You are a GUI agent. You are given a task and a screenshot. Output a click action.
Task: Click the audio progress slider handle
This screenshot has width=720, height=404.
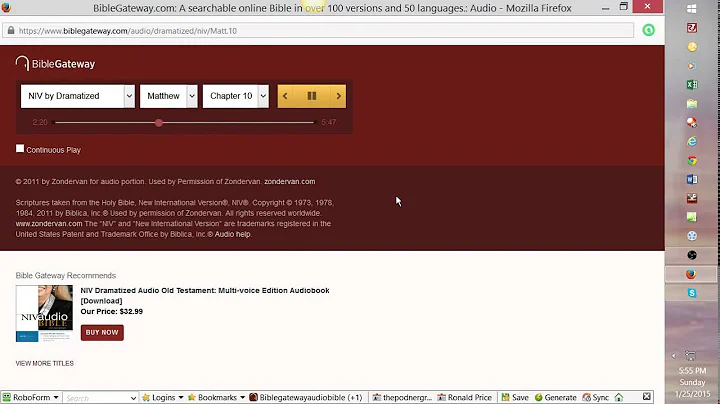coord(159,123)
